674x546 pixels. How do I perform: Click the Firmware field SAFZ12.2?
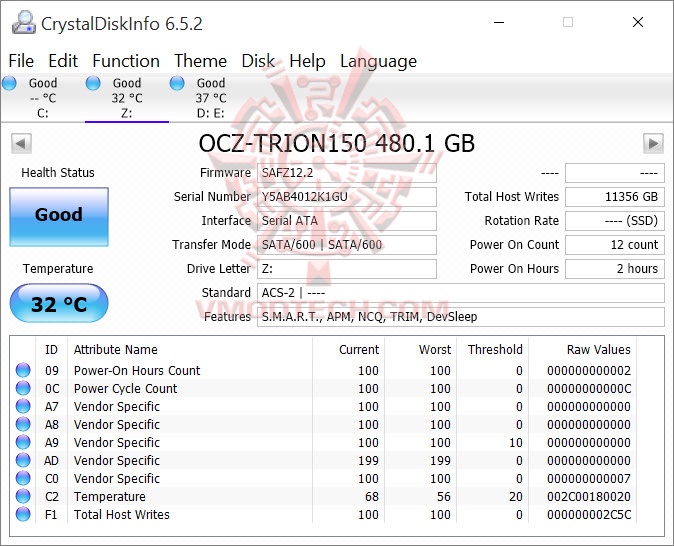pyautogui.click(x=347, y=173)
